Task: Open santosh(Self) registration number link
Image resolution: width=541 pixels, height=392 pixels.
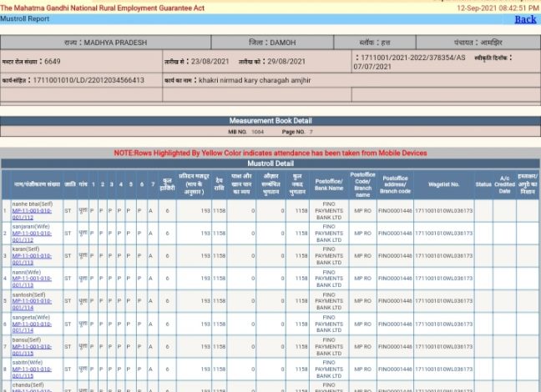Action: click(32, 304)
